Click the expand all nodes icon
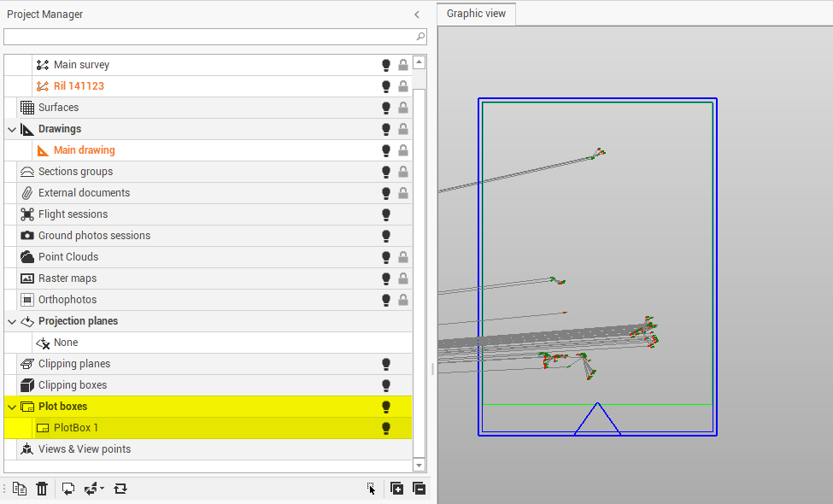The image size is (833, 504). [x=396, y=489]
